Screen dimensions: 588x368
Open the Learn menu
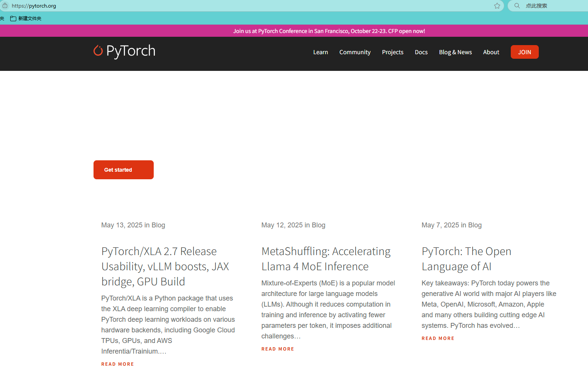pos(320,52)
